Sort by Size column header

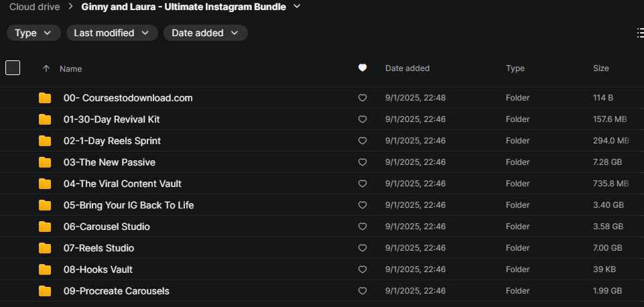(x=601, y=68)
